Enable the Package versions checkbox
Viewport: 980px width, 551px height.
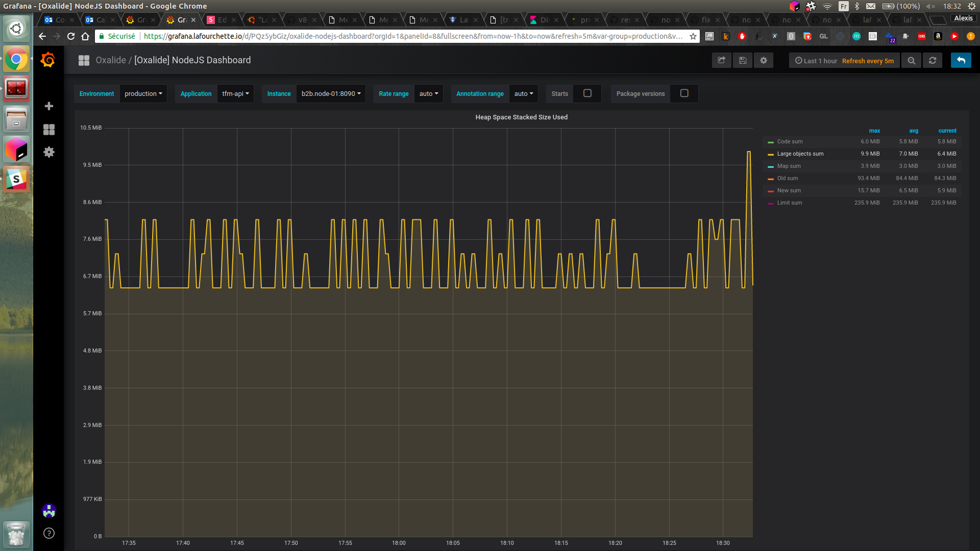click(x=684, y=93)
